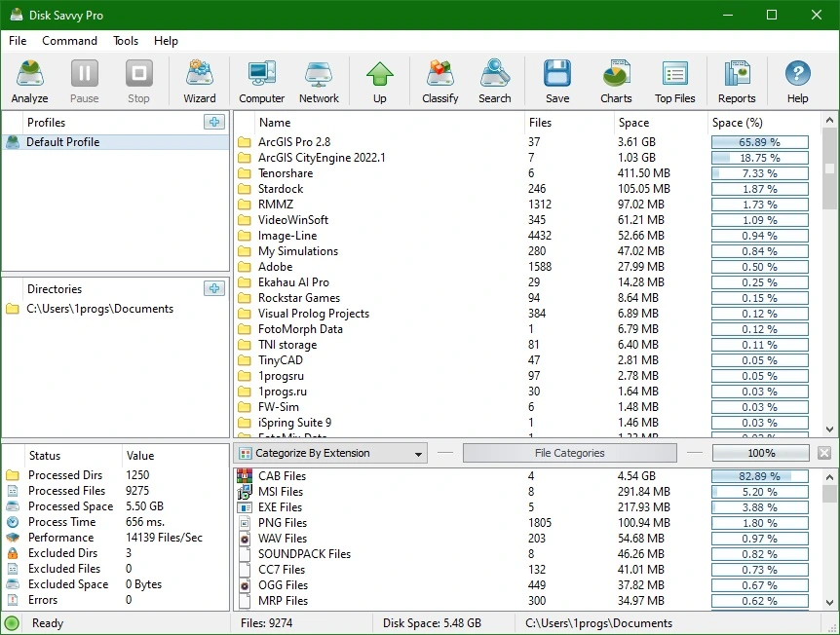Go up one directory level
The width and height of the screenshot is (840, 635).
[380, 82]
